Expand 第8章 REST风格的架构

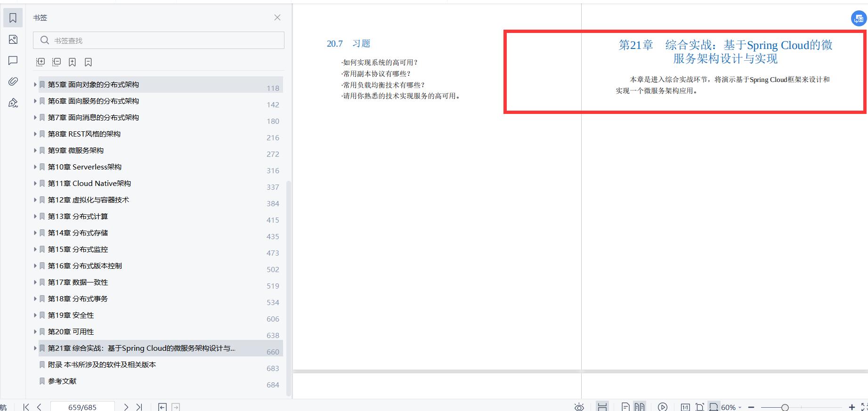click(x=35, y=134)
